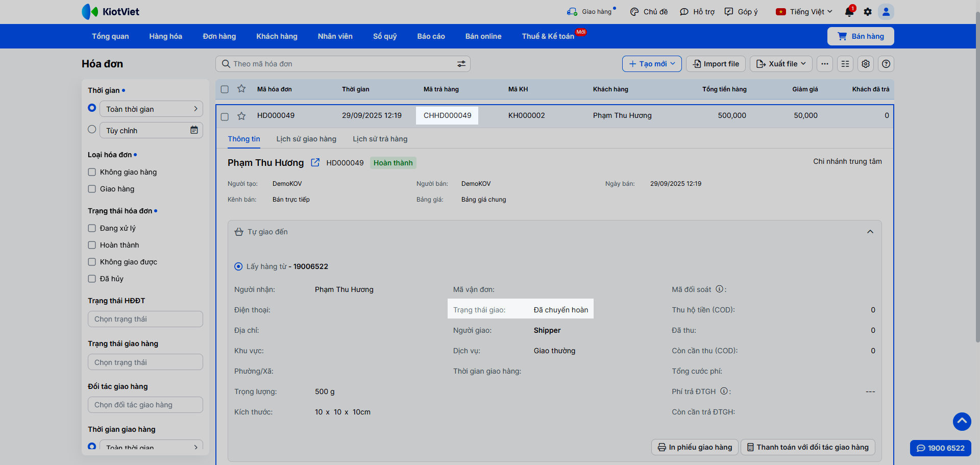Click the search magnifier icon
This screenshot has height=465, width=980.
pyautogui.click(x=226, y=64)
